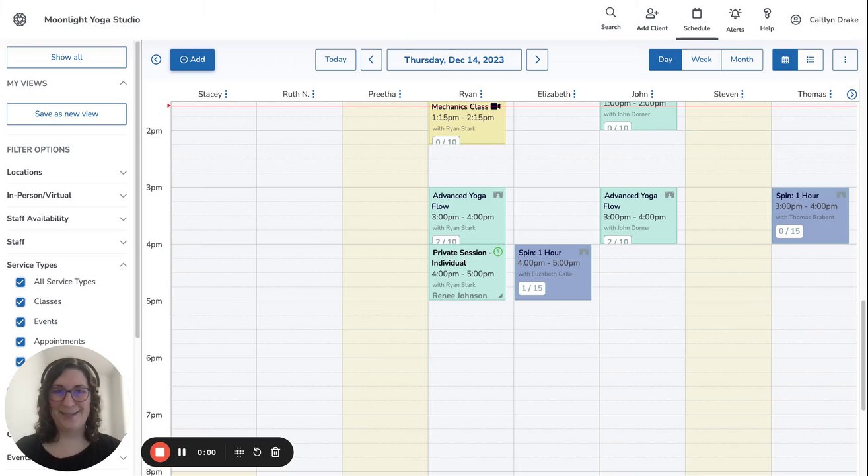This screenshot has height=476, width=868.
Task: Click clock status icon on Private Session
Action: [x=498, y=252]
